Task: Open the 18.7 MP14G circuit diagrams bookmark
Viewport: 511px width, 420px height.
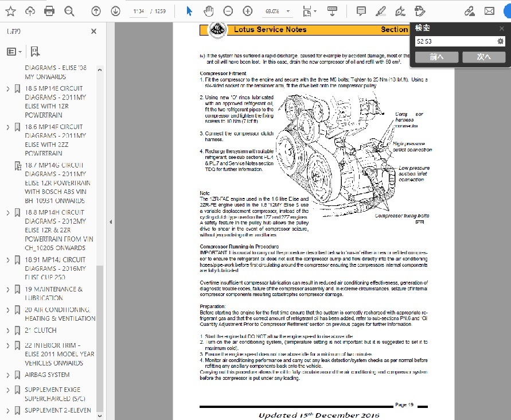Action: (x=59, y=183)
